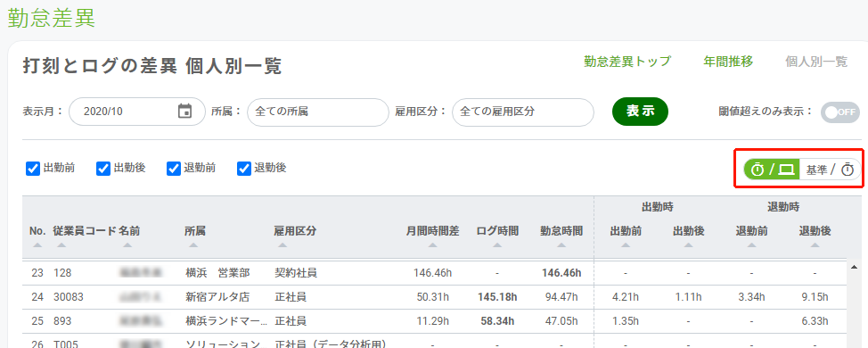Click the green 表示 button
Screen dimensions: 868x348
pos(640,112)
